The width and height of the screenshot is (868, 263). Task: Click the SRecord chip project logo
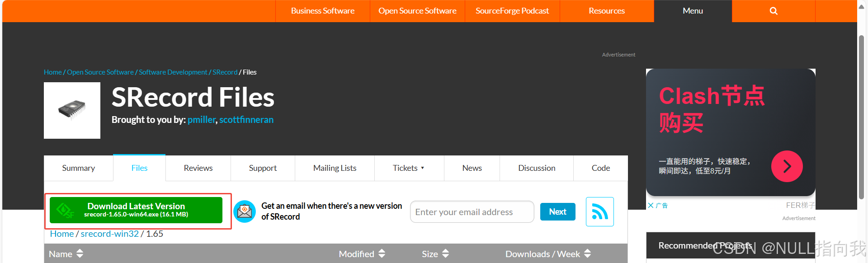click(72, 110)
